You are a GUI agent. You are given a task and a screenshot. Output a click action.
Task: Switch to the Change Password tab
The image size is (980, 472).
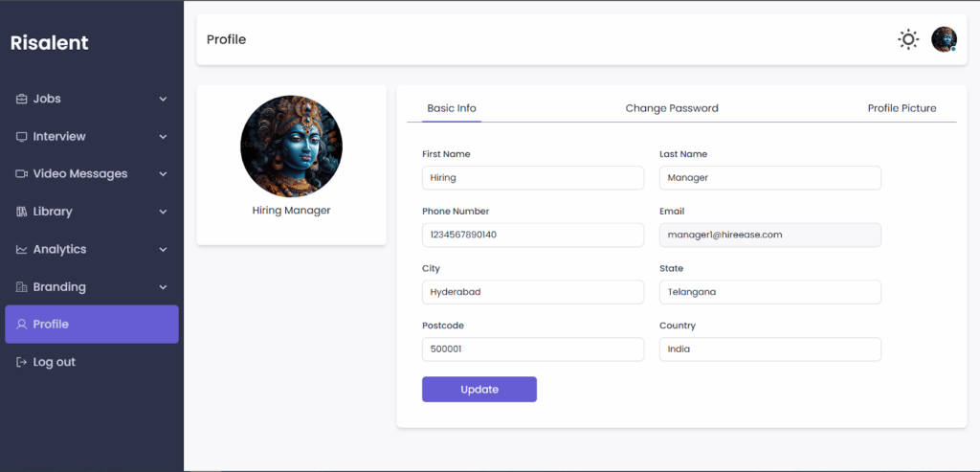[x=672, y=108]
